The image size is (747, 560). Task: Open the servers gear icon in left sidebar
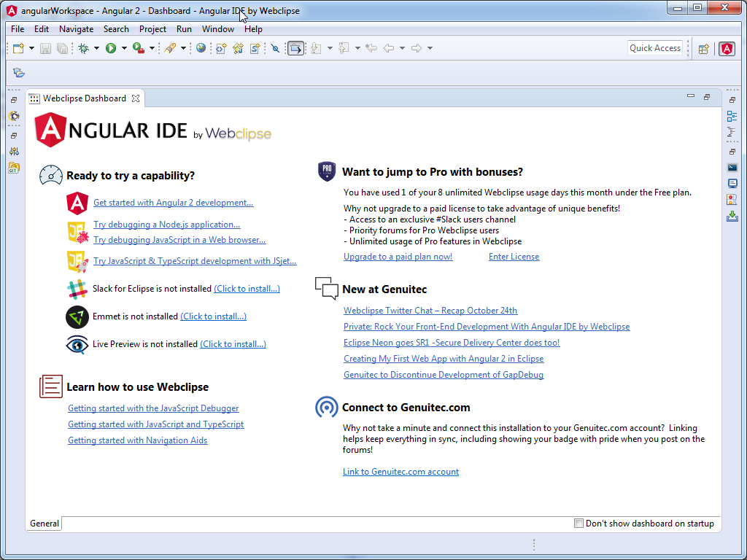click(x=15, y=116)
